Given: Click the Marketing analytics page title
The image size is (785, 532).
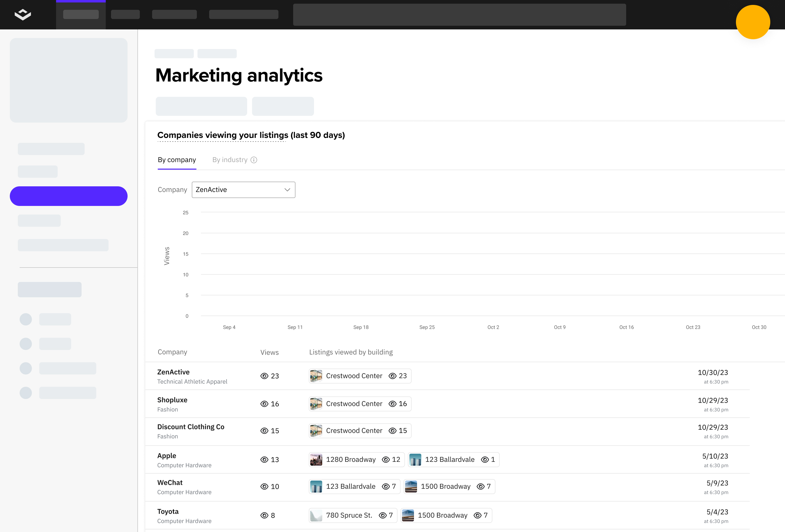Looking at the screenshot, I should point(239,75).
